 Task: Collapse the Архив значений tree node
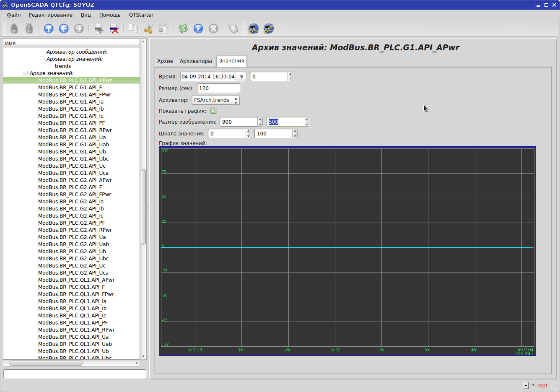(x=25, y=73)
